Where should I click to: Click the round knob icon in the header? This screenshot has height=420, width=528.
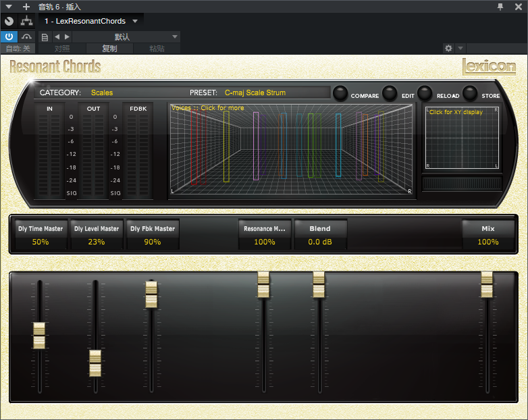tap(9, 21)
